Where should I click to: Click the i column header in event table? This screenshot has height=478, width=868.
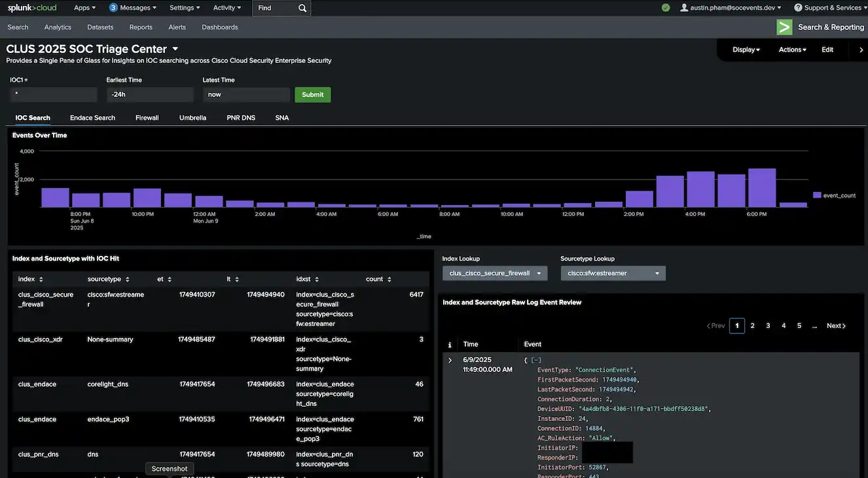coord(450,344)
